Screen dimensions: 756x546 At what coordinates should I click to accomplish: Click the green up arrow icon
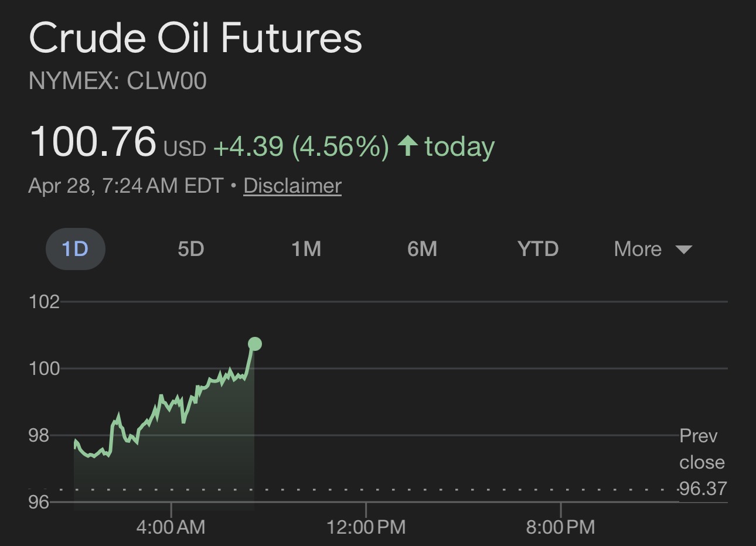click(x=408, y=146)
